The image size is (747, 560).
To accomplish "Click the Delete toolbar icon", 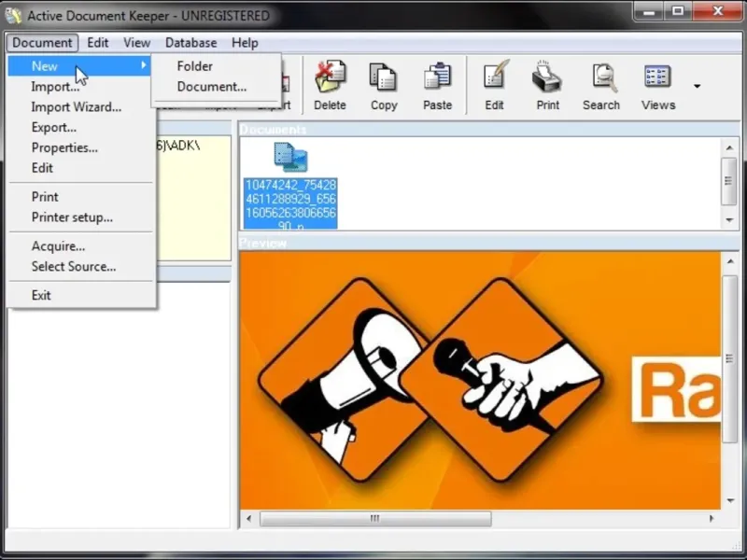I will coord(330,86).
